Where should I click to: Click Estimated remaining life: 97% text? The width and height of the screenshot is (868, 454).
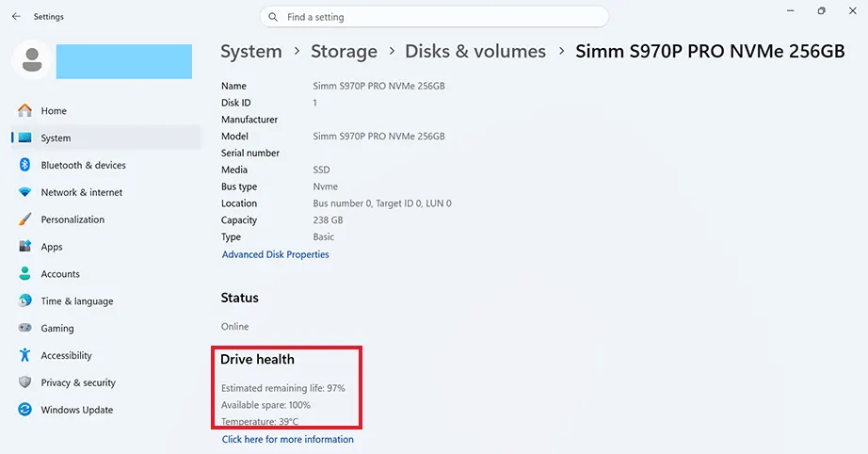tap(282, 388)
